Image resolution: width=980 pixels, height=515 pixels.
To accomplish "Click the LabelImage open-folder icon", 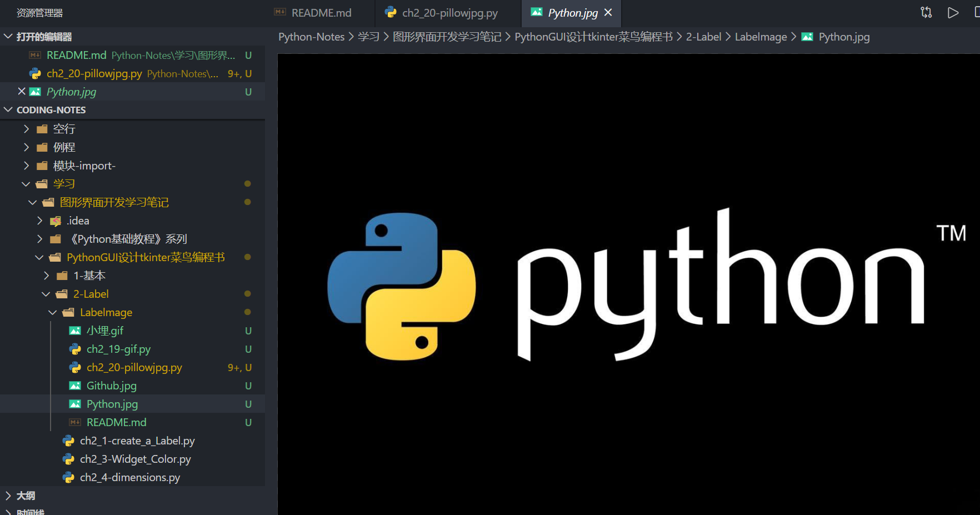I will coord(68,312).
